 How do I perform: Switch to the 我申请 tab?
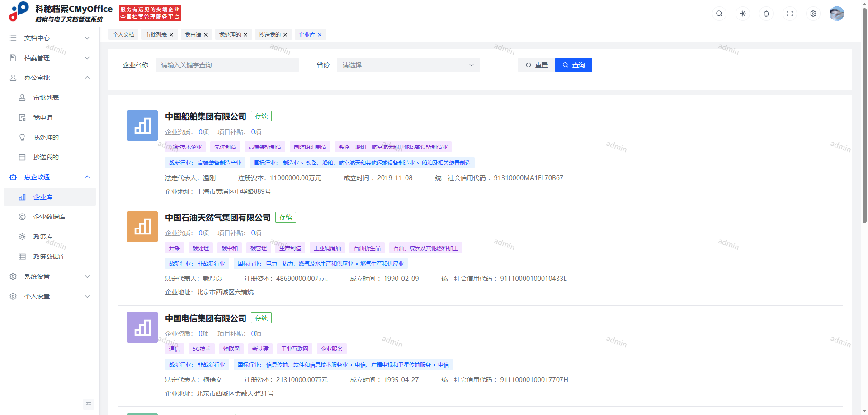tap(193, 35)
